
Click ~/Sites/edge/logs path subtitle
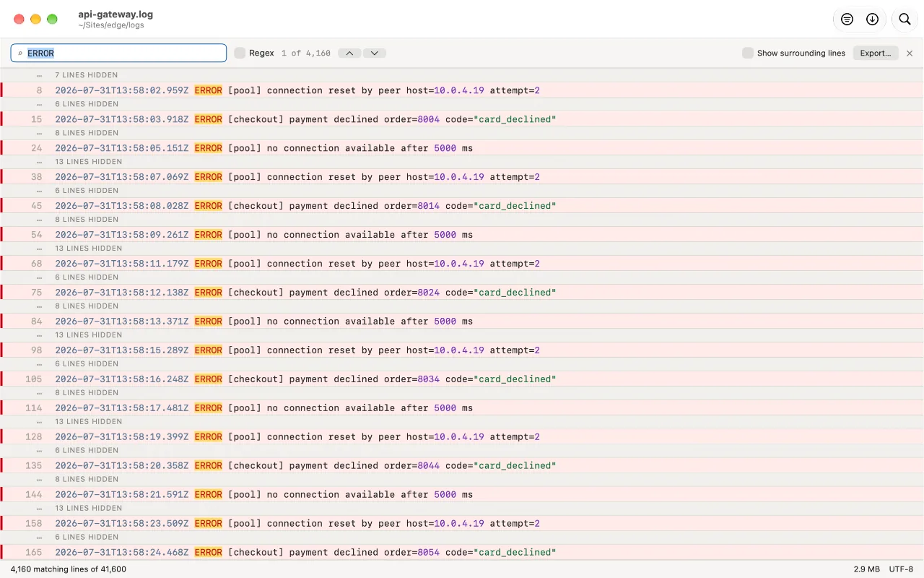pos(111,25)
